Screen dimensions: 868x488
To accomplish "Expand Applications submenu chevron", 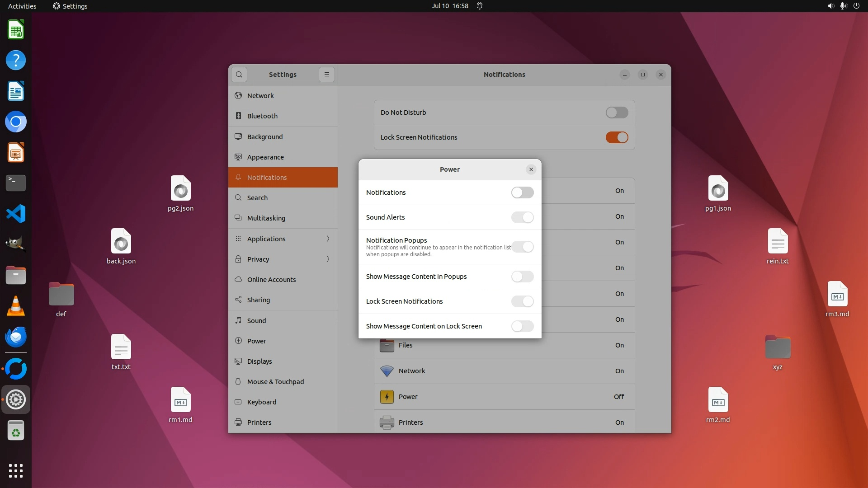I will pyautogui.click(x=328, y=239).
